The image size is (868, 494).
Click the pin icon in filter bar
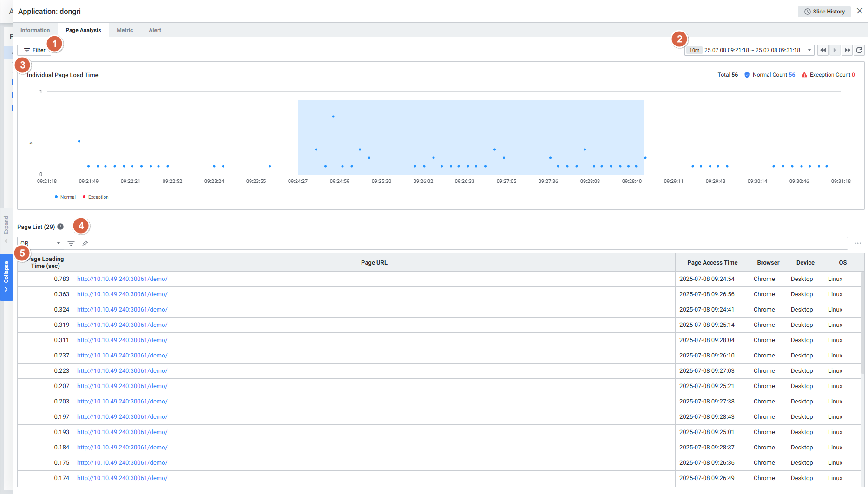coord(85,243)
